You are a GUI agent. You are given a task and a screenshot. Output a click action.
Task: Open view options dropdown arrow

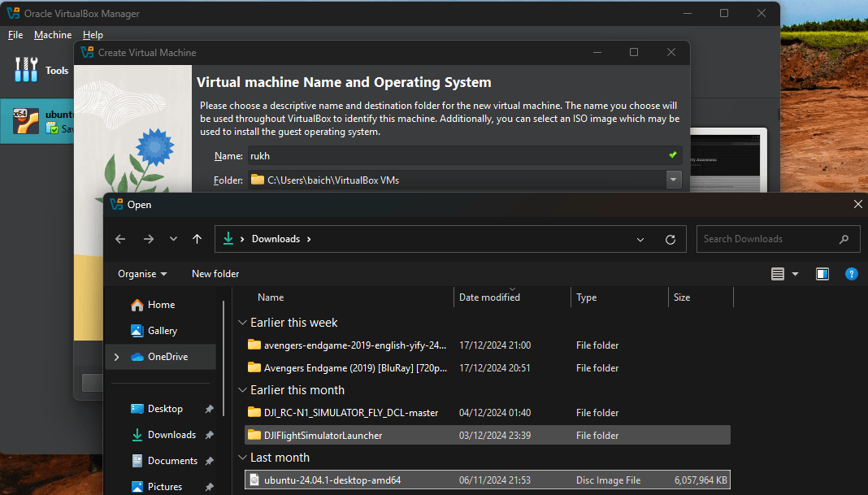[x=796, y=274]
